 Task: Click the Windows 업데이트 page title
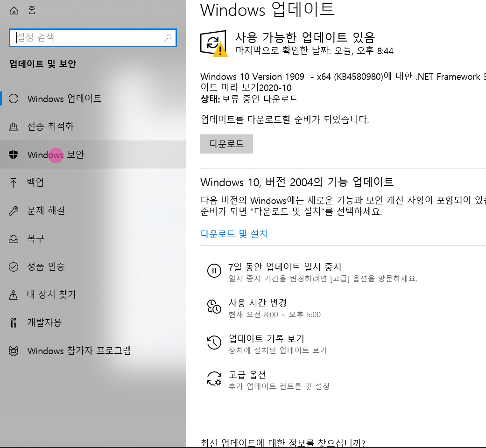click(x=268, y=10)
